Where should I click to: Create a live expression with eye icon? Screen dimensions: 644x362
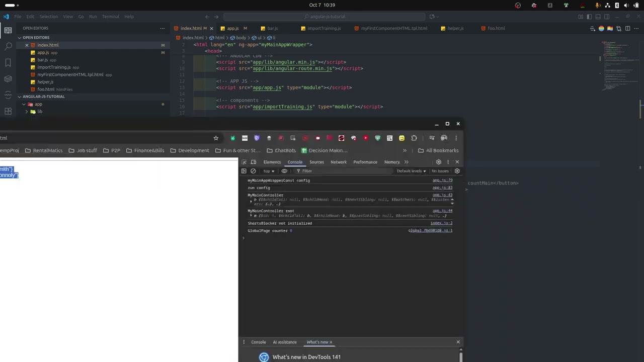(284, 171)
